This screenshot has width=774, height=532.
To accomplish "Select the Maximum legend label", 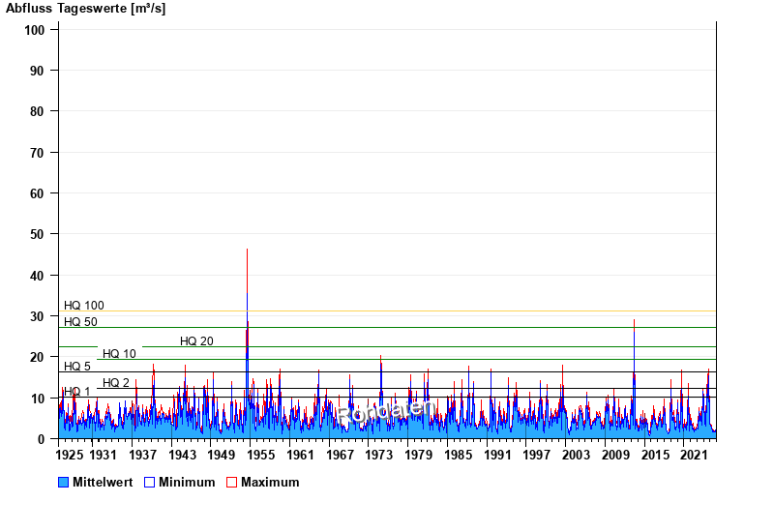I will pos(270,483).
